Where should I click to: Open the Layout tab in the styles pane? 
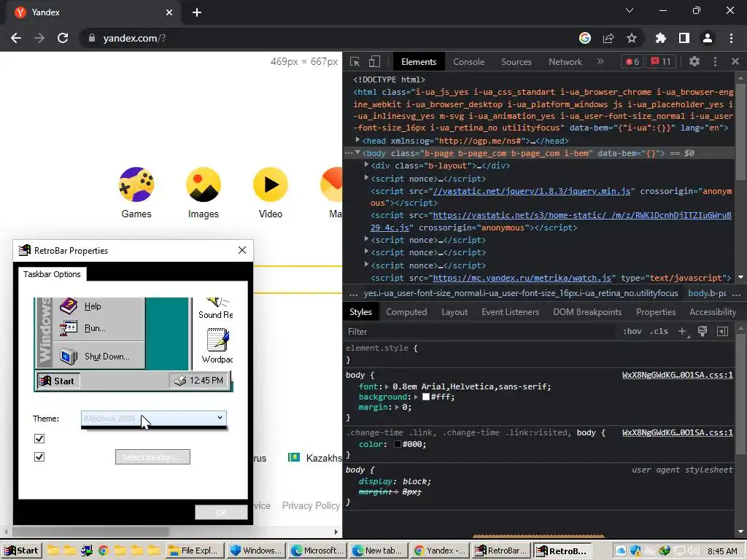[x=454, y=312]
